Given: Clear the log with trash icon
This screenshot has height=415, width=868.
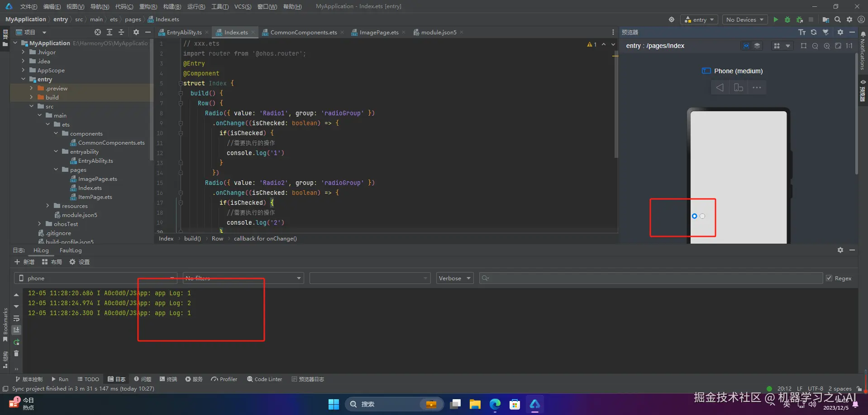Looking at the screenshot, I should (x=16, y=354).
